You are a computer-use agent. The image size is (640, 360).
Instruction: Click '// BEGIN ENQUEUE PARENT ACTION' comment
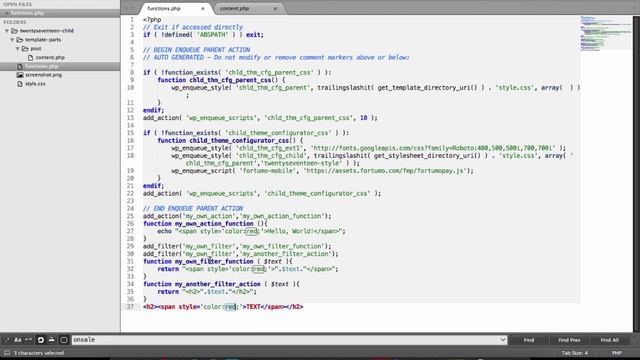tap(196, 50)
